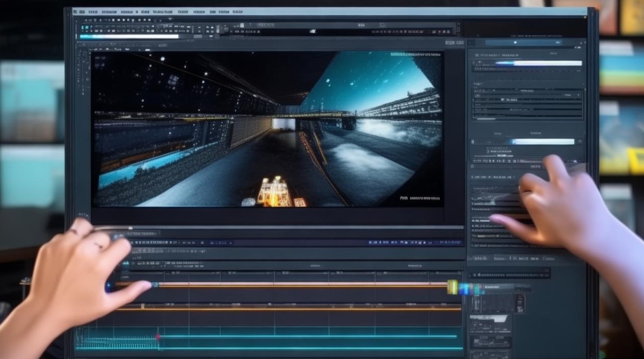Screen dimensions: 644x359
Task: Adjust the upper light-blue slider in the right panel
Action: tap(539, 63)
